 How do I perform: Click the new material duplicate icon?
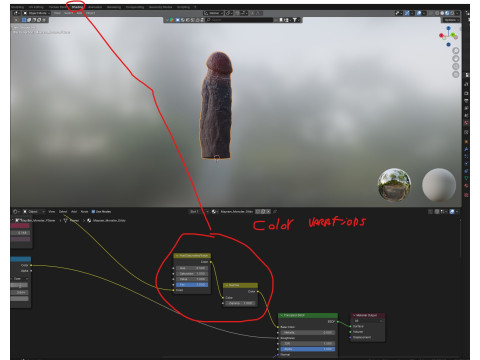263,212
